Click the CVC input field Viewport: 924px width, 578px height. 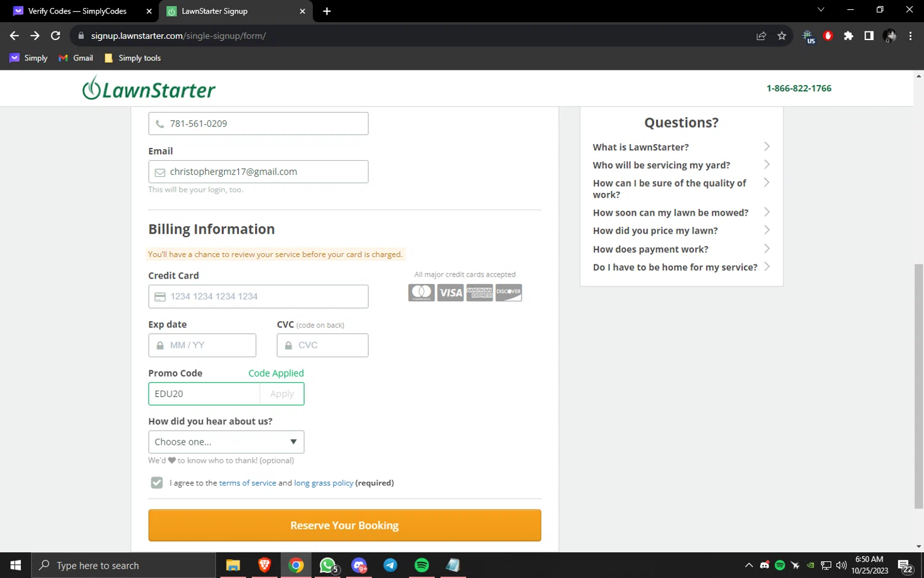pyautogui.click(x=322, y=345)
